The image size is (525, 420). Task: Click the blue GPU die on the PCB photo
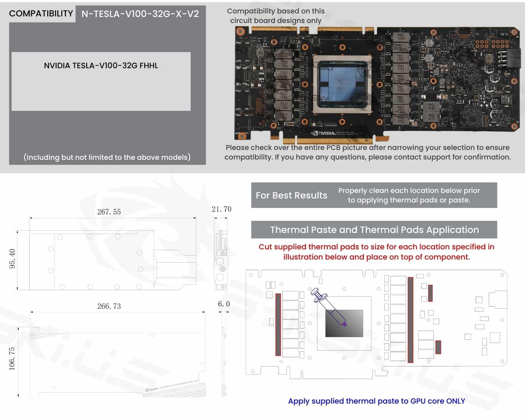pyautogui.click(x=342, y=84)
